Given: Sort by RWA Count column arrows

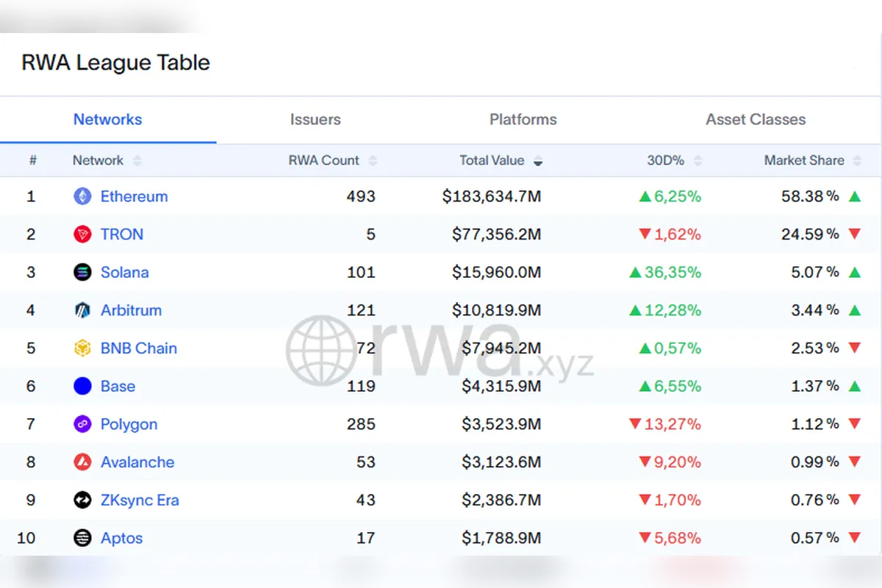Looking at the screenshot, I should (373, 161).
